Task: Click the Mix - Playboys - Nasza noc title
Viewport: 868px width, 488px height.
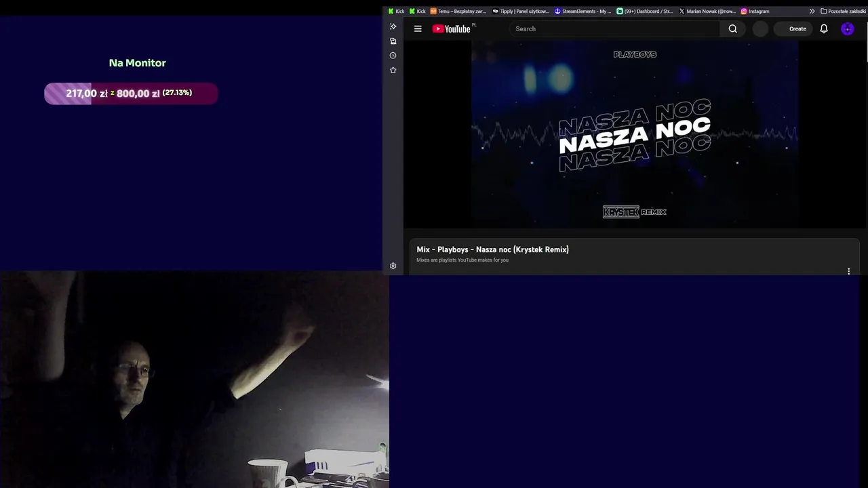Action: click(x=492, y=249)
